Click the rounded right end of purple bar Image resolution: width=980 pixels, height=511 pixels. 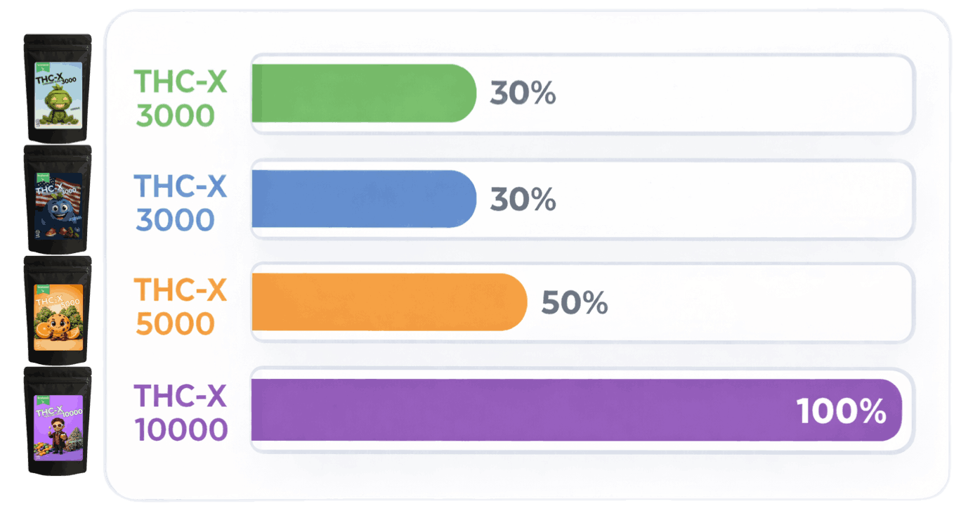pos(894,410)
